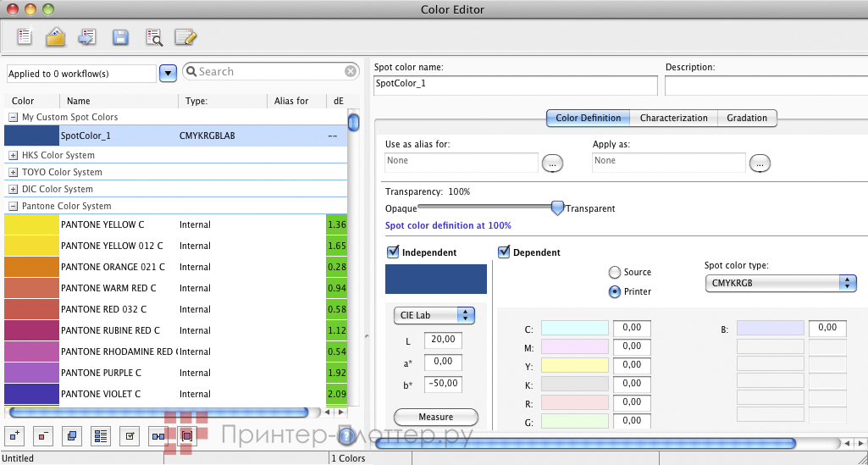
Task: Click the Spot color name input field
Action: coord(515,85)
